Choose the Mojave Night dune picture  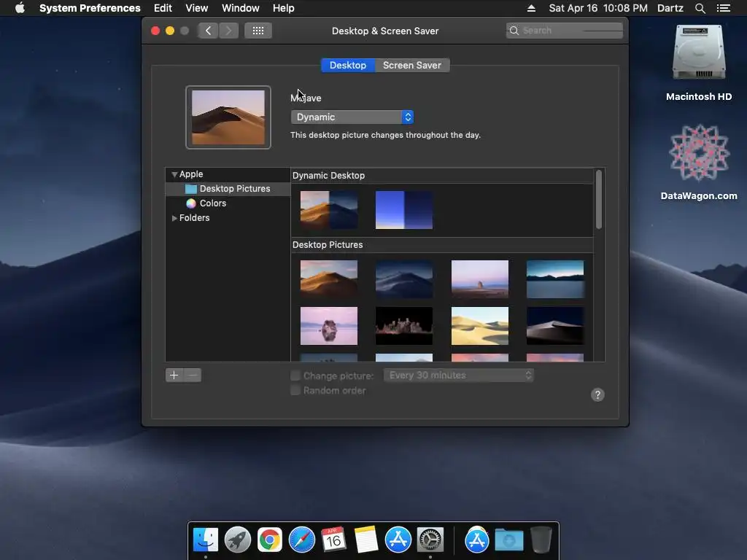coord(404,279)
